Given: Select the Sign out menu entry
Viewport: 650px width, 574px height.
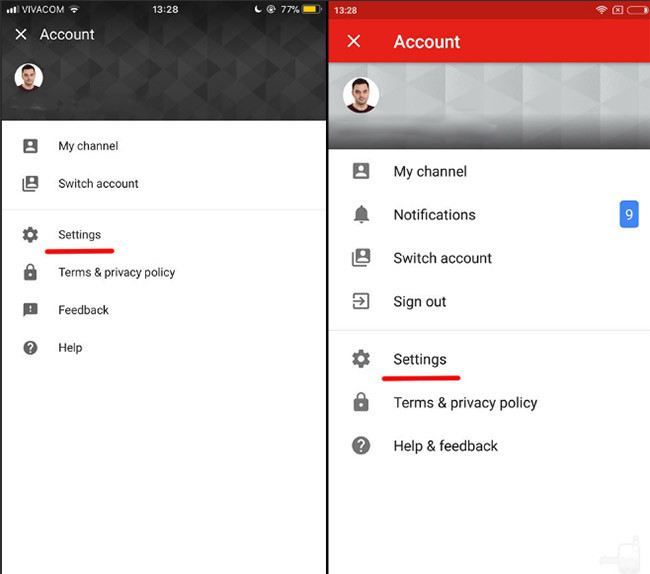Looking at the screenshot, I should pos(420,301).
